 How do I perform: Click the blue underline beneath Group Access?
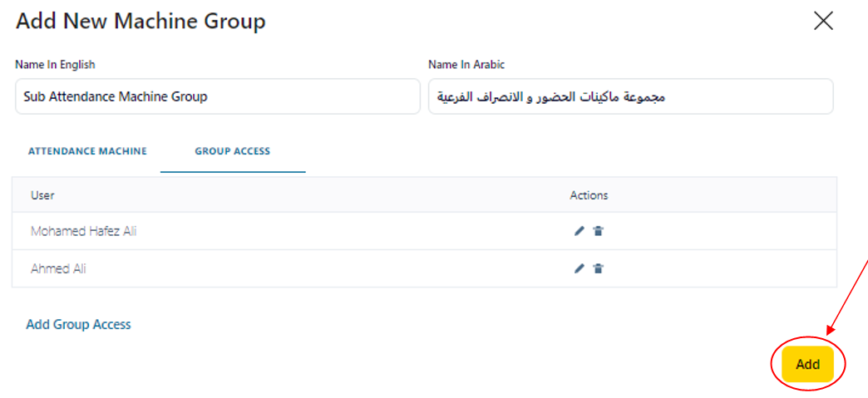tap(233, 172)
